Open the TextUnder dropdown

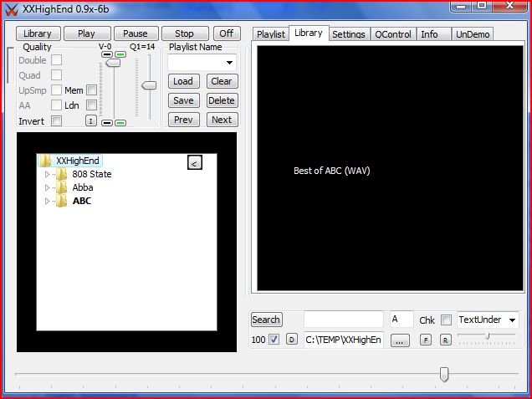pyautogui.click(x=512, y=320)
